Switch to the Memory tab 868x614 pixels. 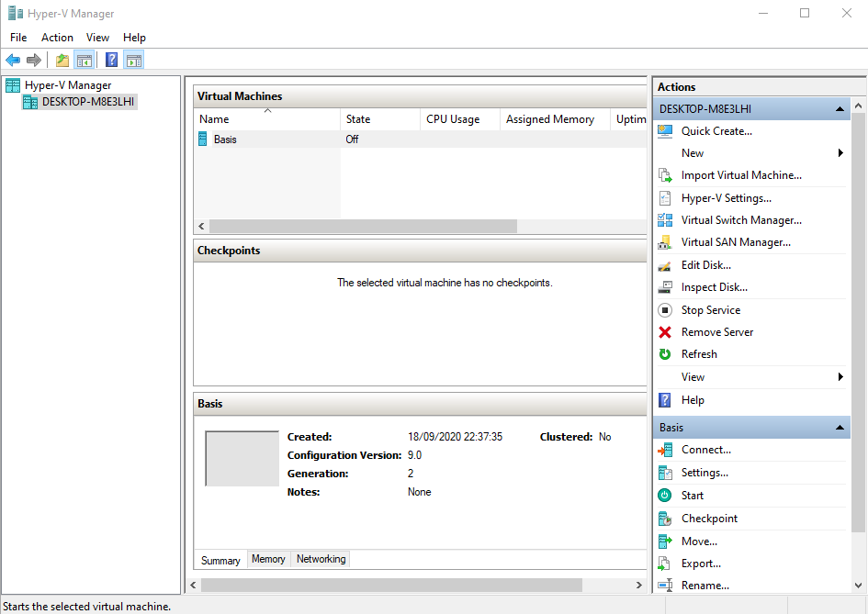tap(268, 559)
